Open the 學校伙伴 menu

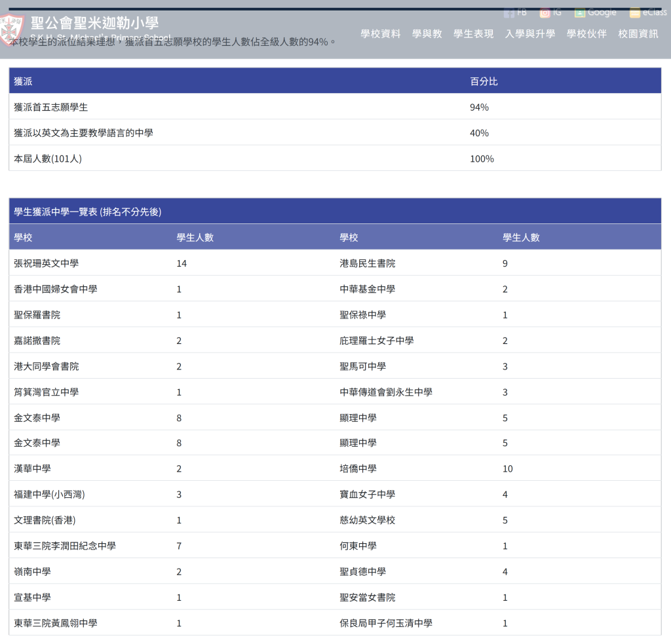tap(586, 34)
